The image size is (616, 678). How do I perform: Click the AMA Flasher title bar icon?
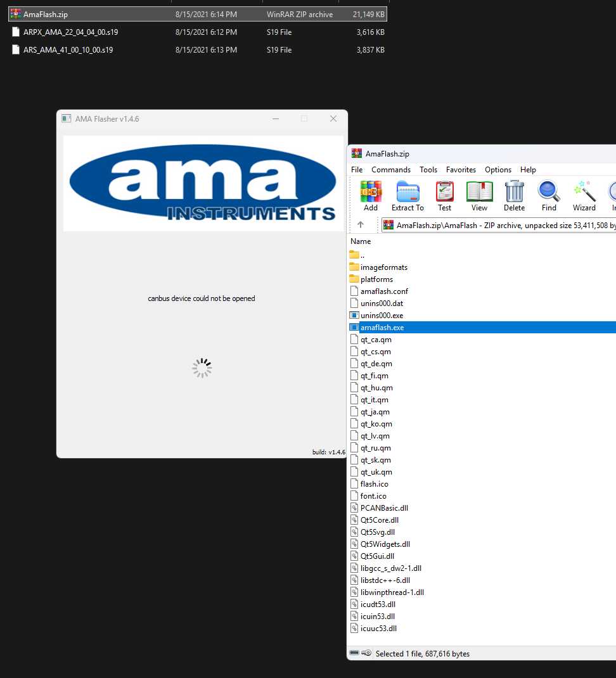click(x=66, y=118)
